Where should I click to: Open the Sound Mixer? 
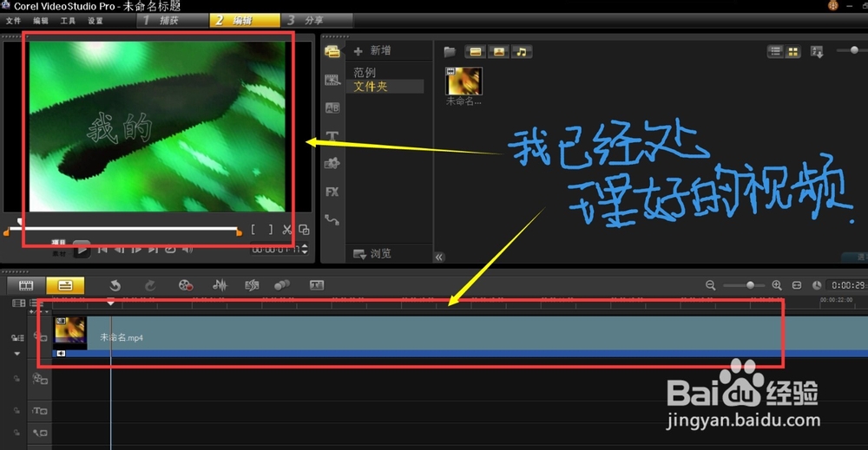click(x=220, y=285)
